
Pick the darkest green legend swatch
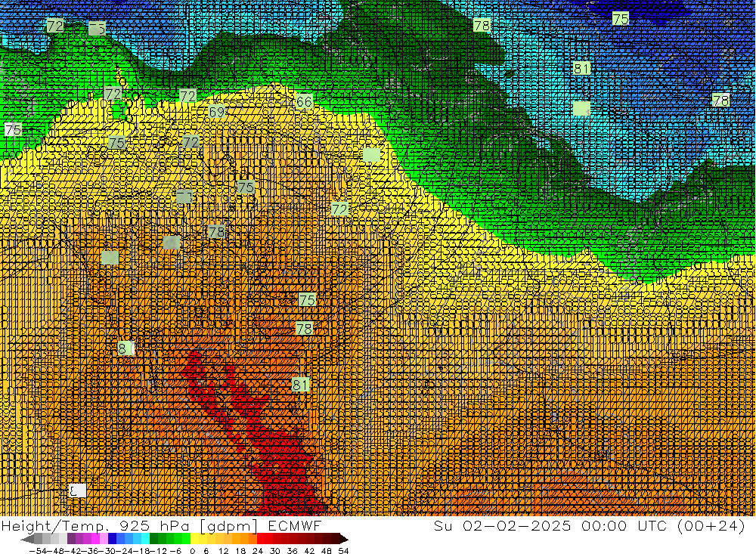point(153,539)
